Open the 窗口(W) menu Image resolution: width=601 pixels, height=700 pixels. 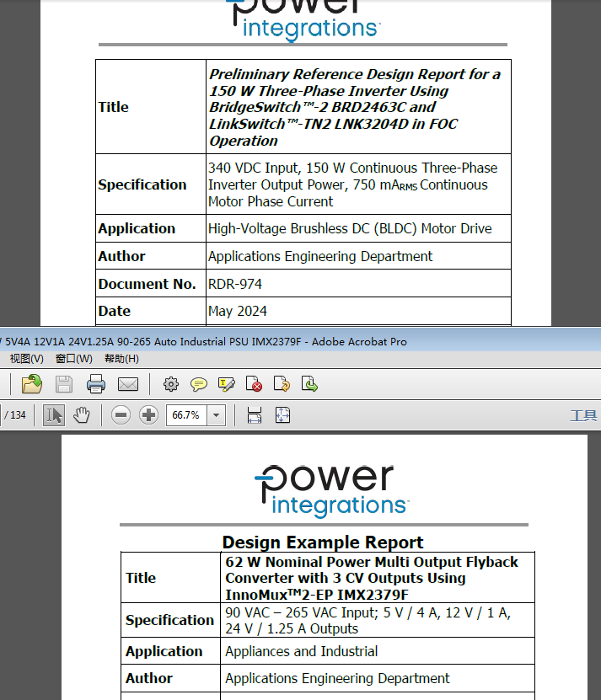[x=73, y=359]
